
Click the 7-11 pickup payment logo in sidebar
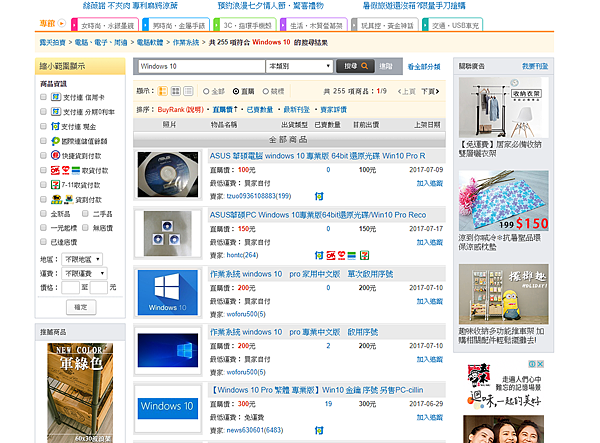pos(55,185)
